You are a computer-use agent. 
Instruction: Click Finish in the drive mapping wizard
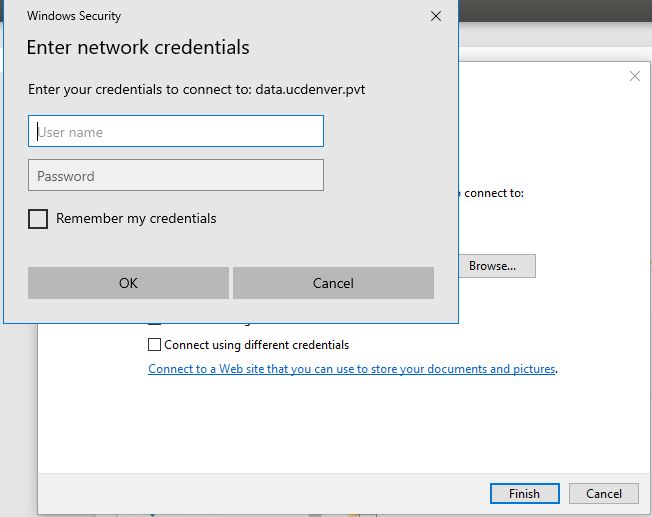pyautogui.click(x=524, y=493)
